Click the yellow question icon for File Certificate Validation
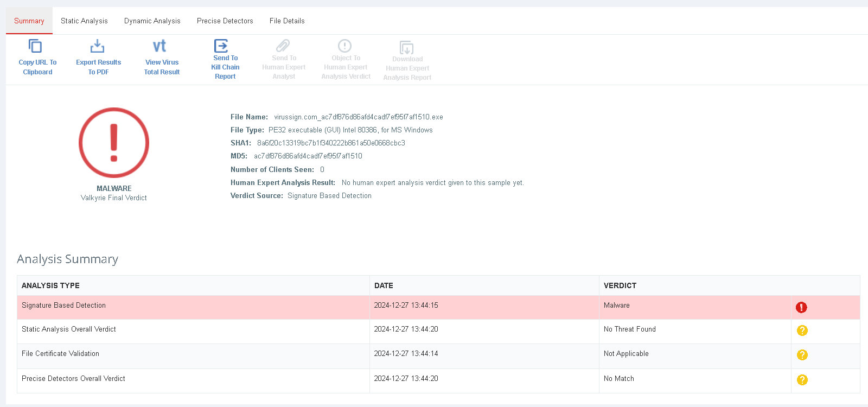This screenshot has width=868, height=407. click(802, 355)
